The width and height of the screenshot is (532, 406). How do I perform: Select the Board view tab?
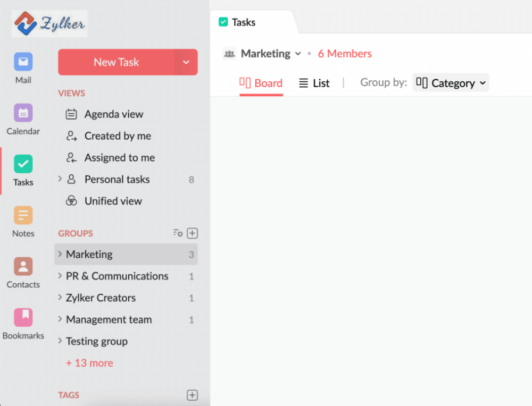pyautogui.click(x=261, y=83)
